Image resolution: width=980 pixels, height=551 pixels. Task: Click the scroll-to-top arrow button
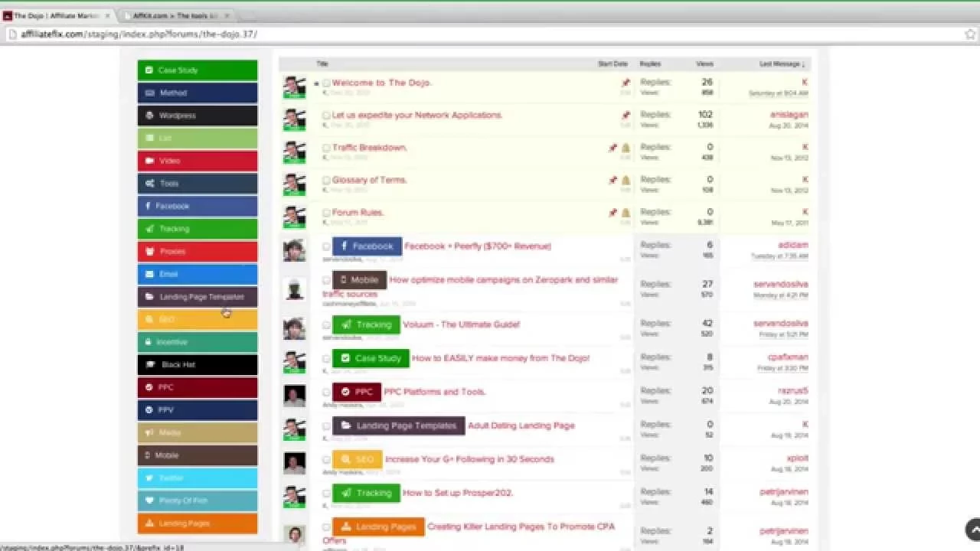pos(973,529)
